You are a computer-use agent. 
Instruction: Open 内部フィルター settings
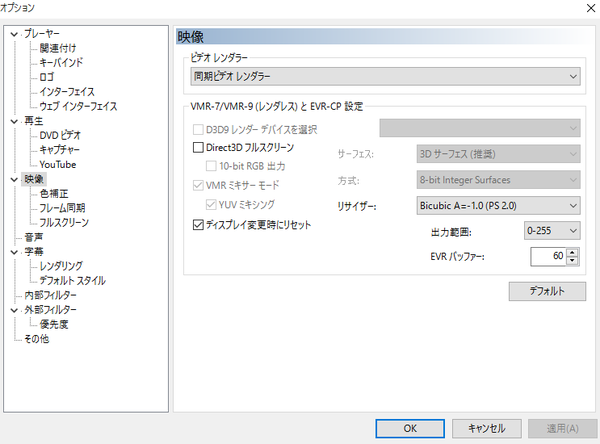point(50,295)
